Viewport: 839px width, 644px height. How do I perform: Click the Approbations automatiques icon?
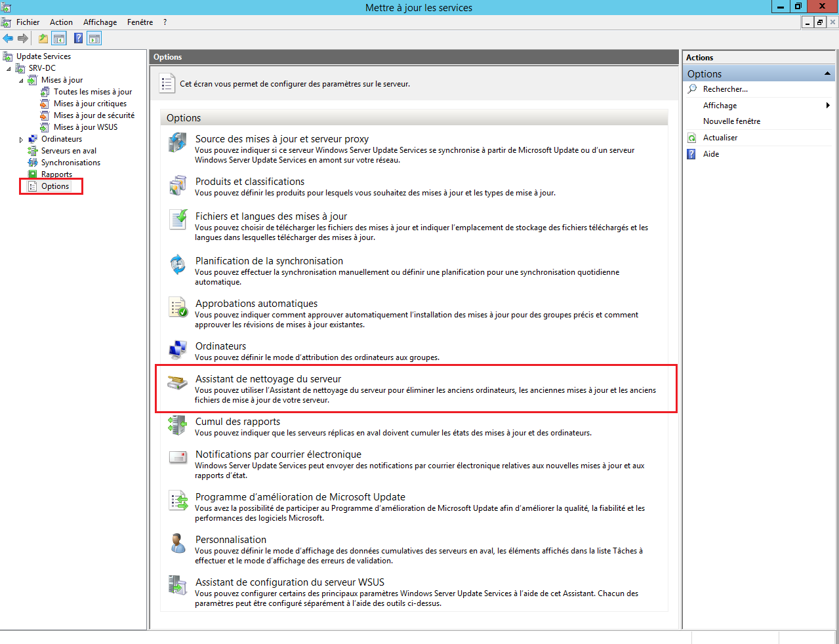(178, 307)
